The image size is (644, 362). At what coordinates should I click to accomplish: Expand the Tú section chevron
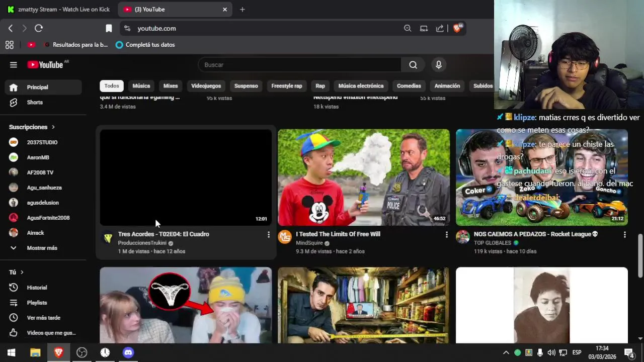(22, 272)
